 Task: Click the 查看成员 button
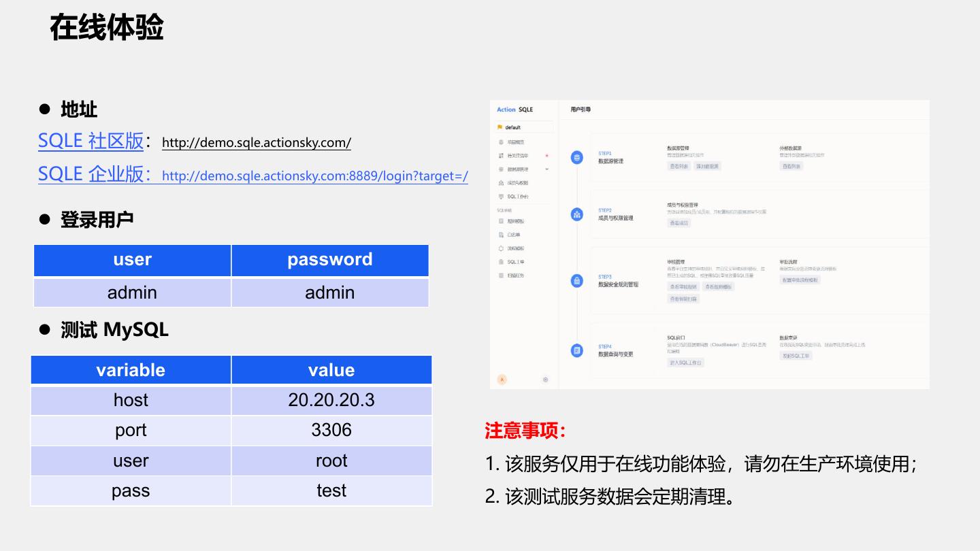coord(679,223)
